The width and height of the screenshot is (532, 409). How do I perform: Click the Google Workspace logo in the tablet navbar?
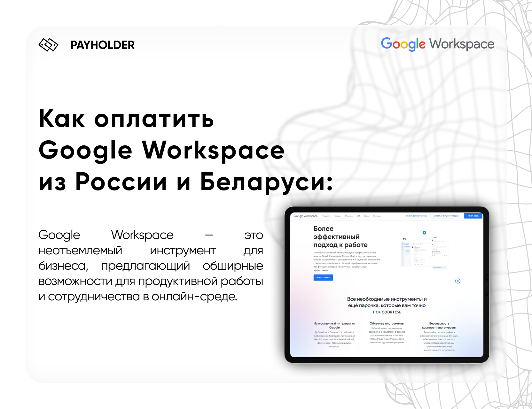(x=306, y=216)
